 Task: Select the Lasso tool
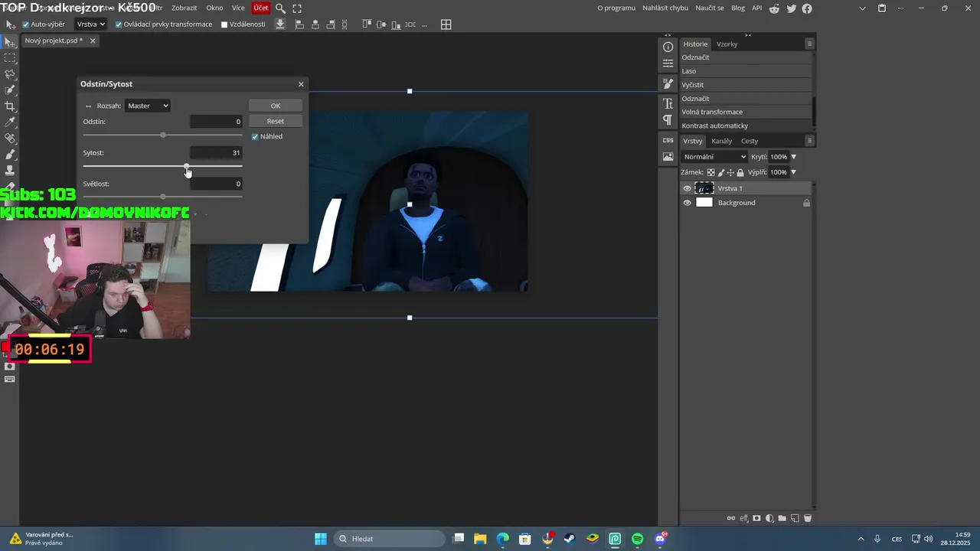[x=10, y=73]
